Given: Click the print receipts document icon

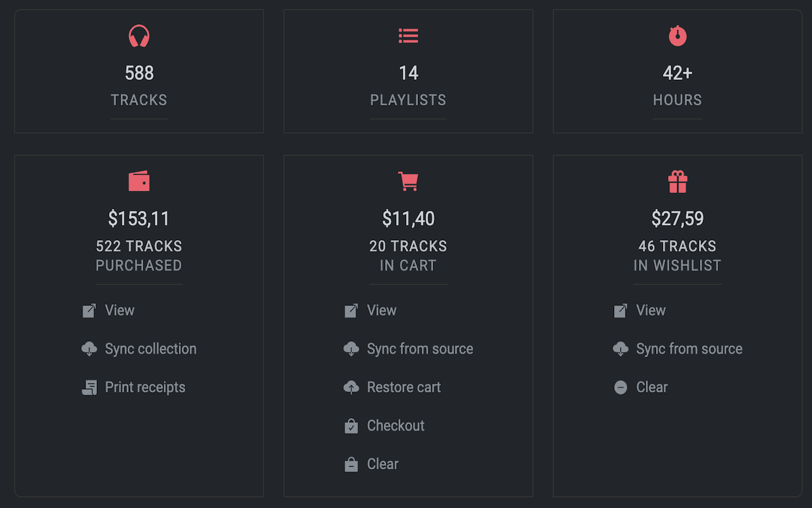Looking at the screenshot, I should [89, 387].
